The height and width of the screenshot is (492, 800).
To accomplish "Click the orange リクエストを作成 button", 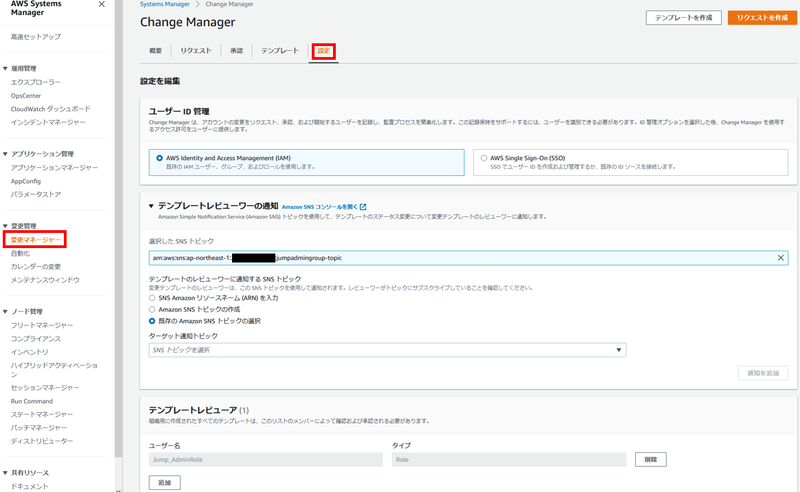I will (x=762, y=17).
